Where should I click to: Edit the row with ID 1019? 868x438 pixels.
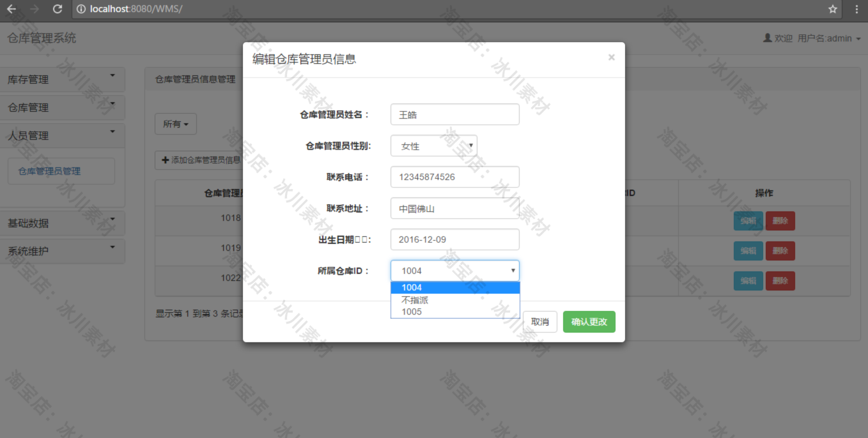pyautogui.click(x=748, y=251)
